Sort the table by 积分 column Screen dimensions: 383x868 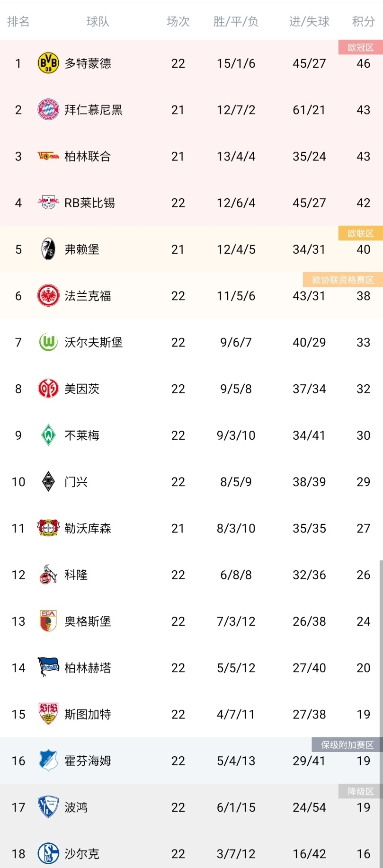click(x=363, y=21)
